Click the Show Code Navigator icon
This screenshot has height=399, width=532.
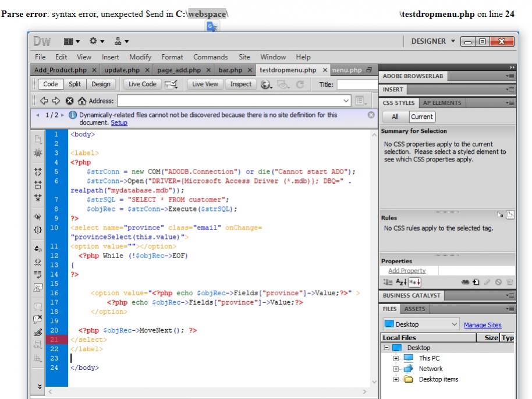pyautogui.click(x=38, y=153)
